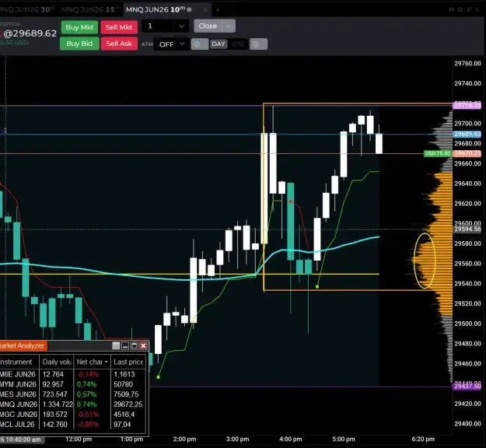The height and width of the screenshot is (448, 486).
Task: Open the ATM strategy OFF dropdown
Action: pos(171,44)
